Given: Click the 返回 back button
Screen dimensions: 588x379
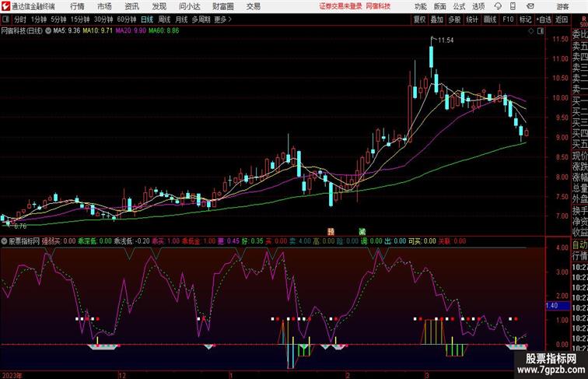Looking at the screenshot, I should 562,19.
